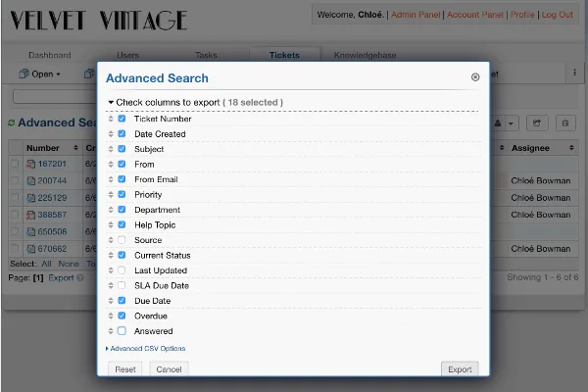This screenshot has height=392, width=588.
Task: Open the assign dropdown caret
Action: pos(512,123)
